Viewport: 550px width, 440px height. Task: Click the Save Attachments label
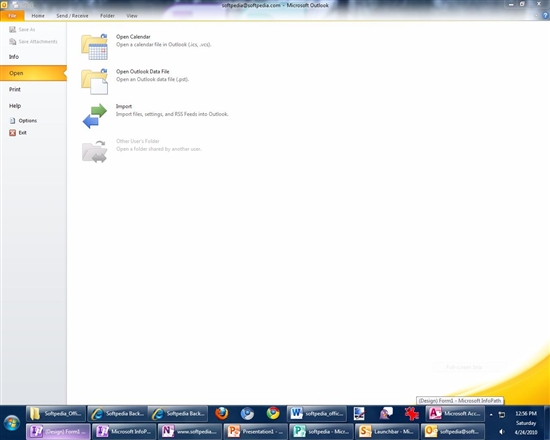point(38,41)
